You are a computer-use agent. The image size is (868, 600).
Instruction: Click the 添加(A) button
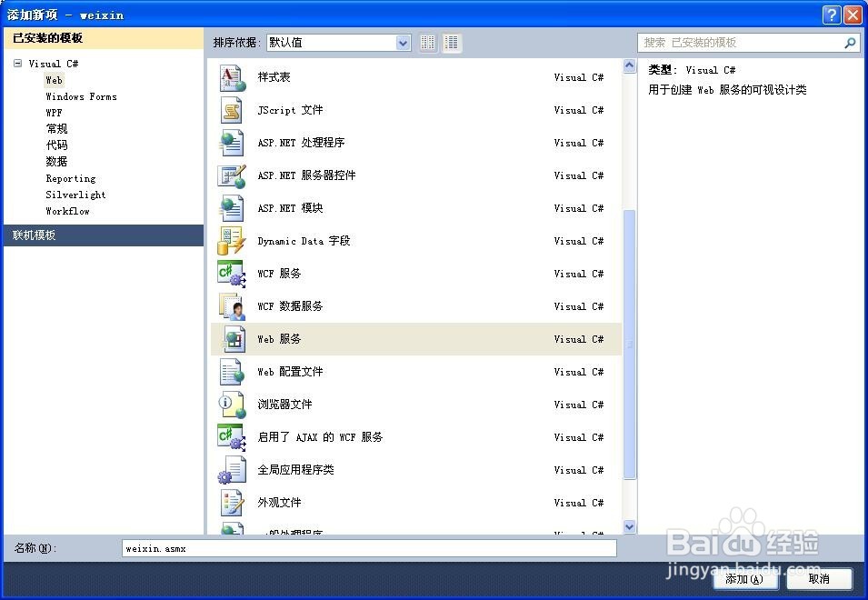[x=744, y=579]
